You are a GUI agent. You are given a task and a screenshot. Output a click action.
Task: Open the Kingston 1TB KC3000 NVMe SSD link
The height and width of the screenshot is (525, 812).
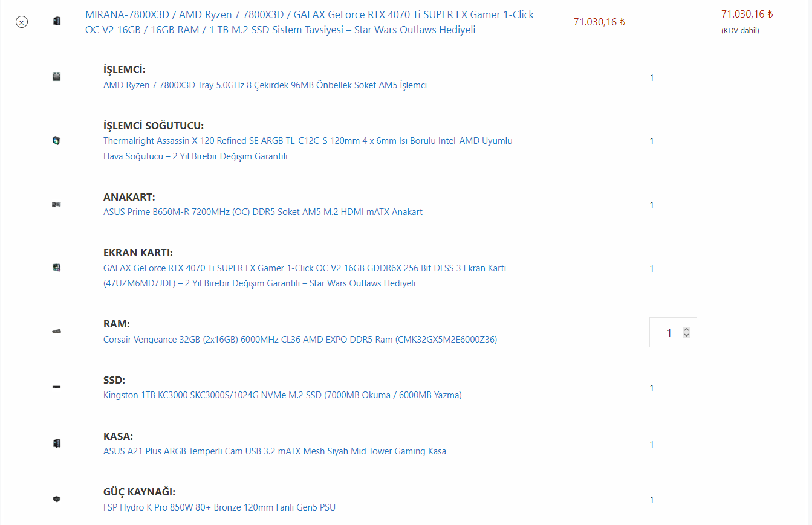282,395
